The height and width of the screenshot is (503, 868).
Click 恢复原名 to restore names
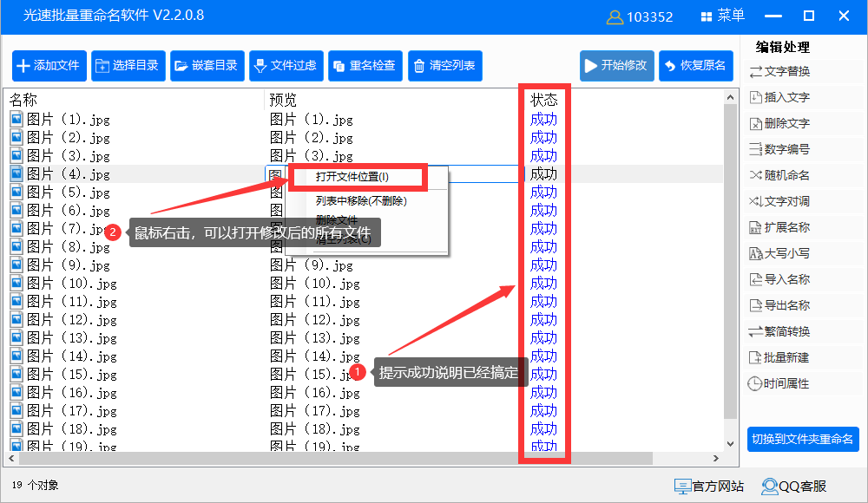[696, 66]
